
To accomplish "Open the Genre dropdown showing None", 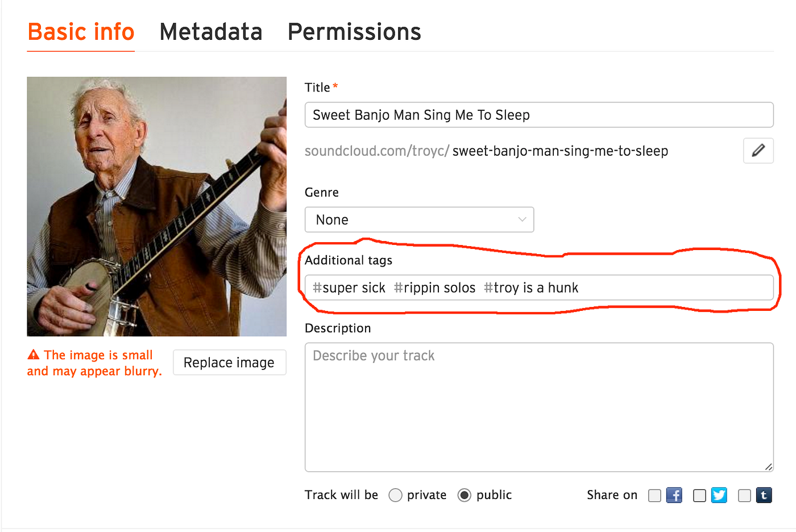I will pyautogui.click(x=419, y=220).
